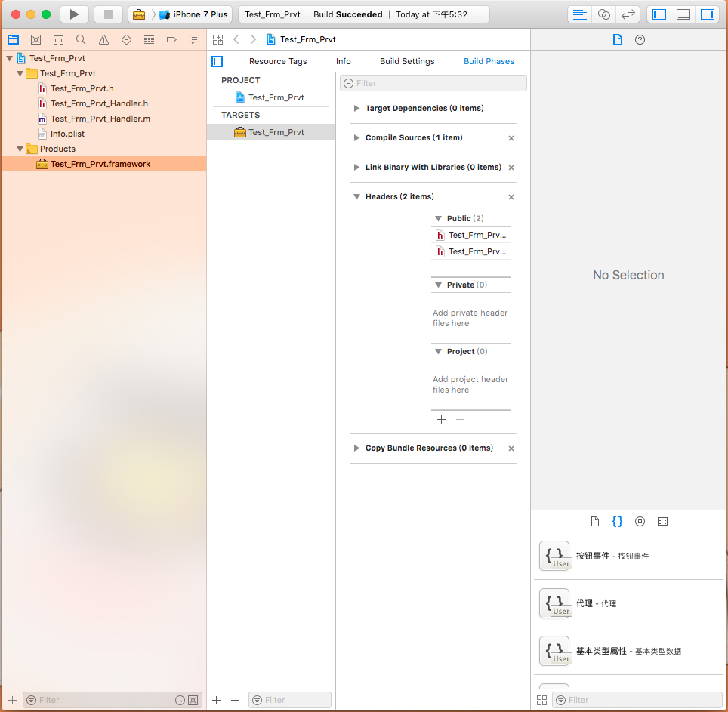Show the File inspector
Image resolution: width=728 pixels, height=712 pixels.
coord(618,39)
